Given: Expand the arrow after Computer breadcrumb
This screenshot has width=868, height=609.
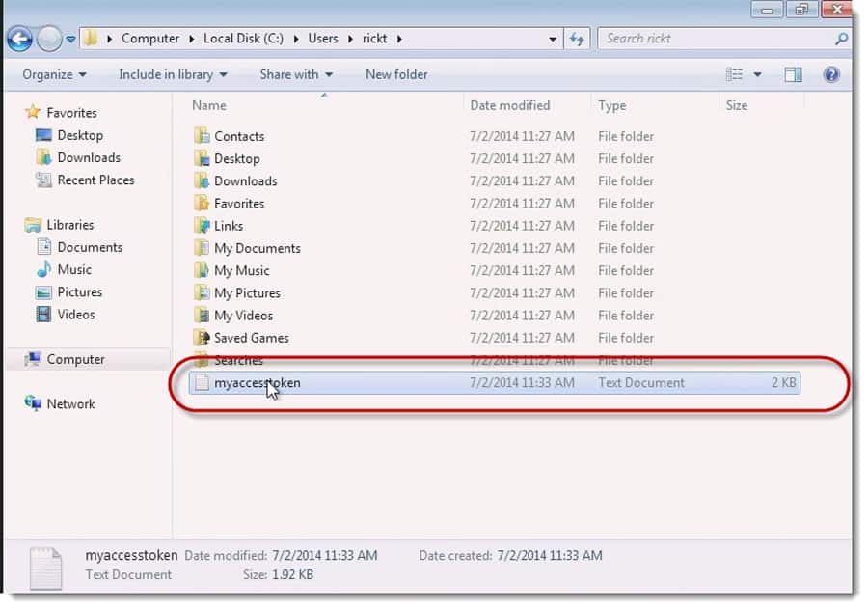Looking at the screenshot, I should [192, 39].
